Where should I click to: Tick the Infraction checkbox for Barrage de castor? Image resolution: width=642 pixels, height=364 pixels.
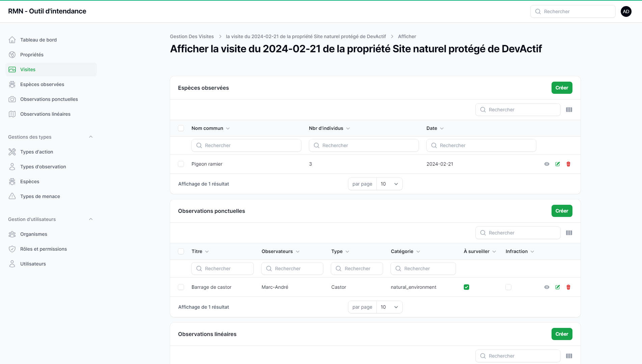[508, 287]
